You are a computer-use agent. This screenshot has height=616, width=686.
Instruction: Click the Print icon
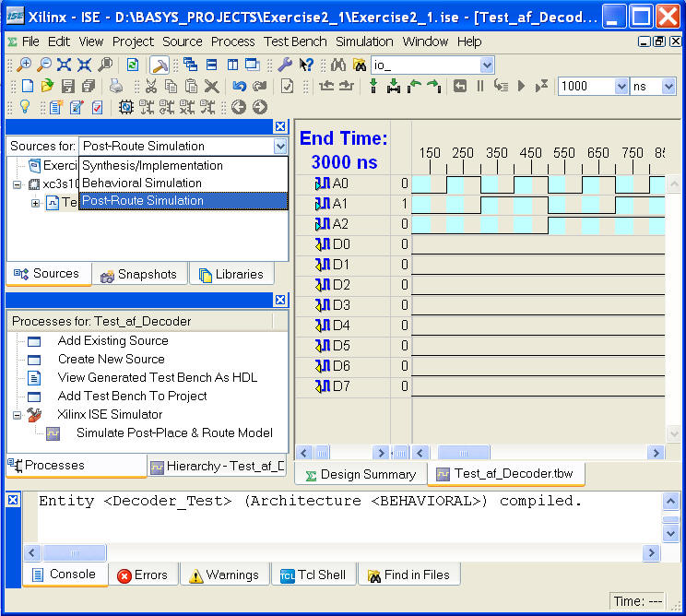click(x=116, y=86)
